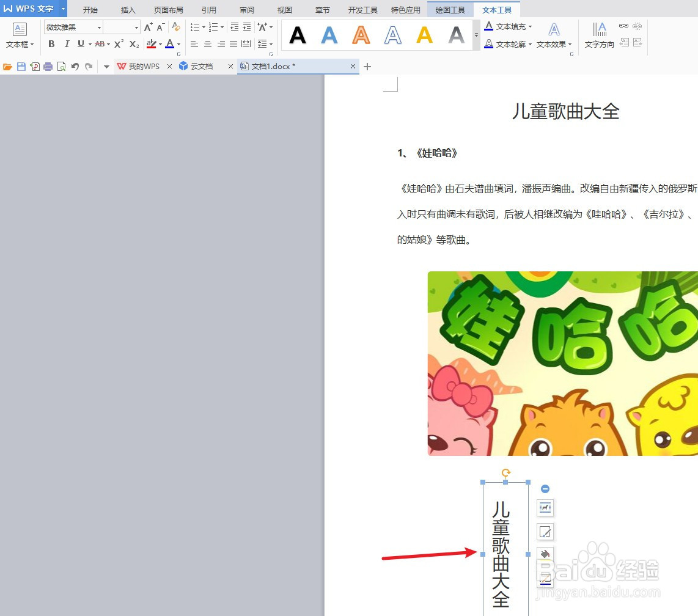Expand the WordArt styles gallery

(x=476, y=35)
